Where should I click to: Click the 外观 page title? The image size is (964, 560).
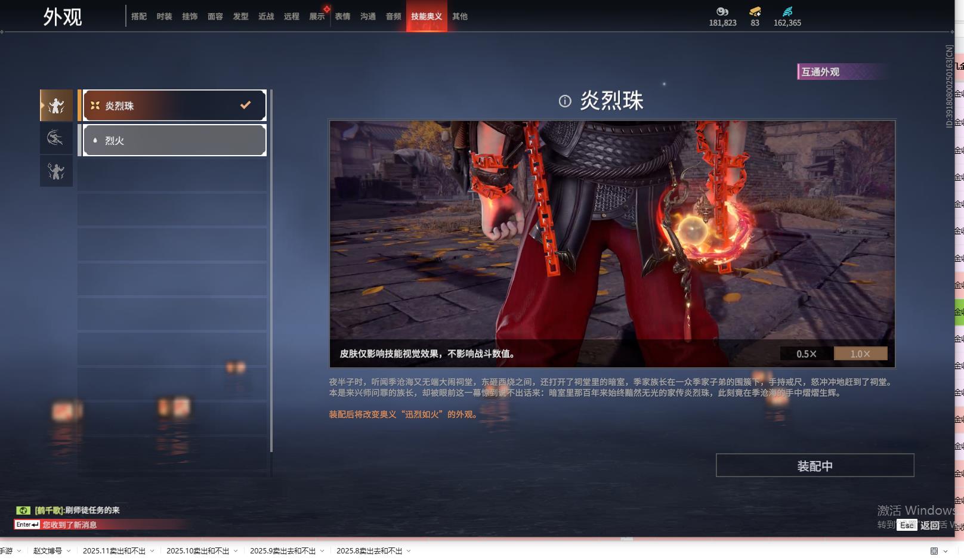click(x=63, y=17)
